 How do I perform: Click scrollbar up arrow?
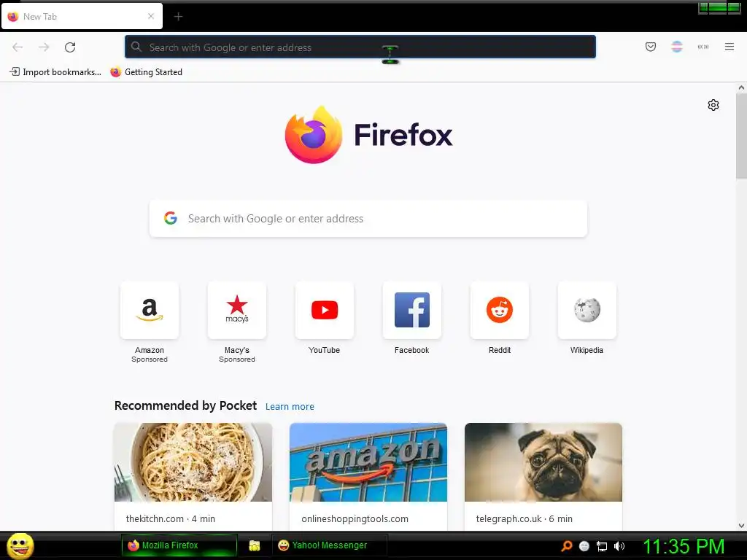tap(741, 87)
